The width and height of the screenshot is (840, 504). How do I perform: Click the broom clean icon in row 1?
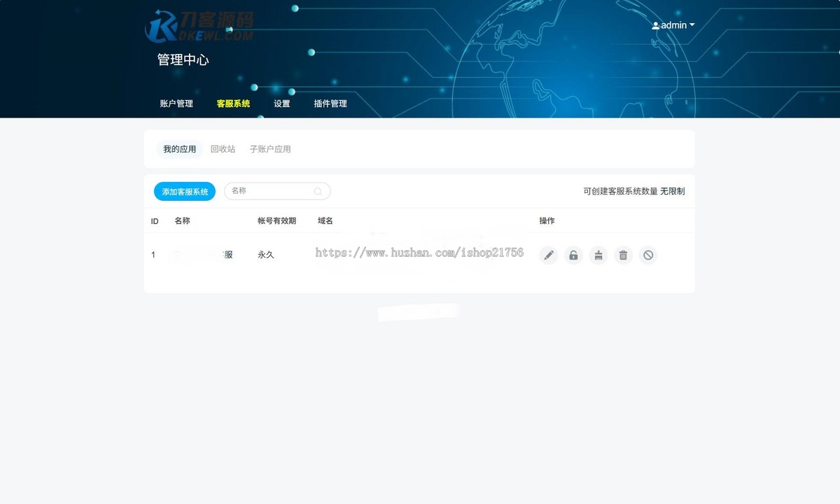point(598,255)
